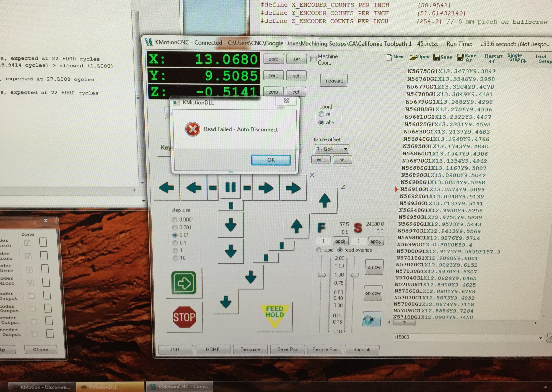Click the red STOP sign icon
Viewport: 552px width, 392px height.
point(184,317)
